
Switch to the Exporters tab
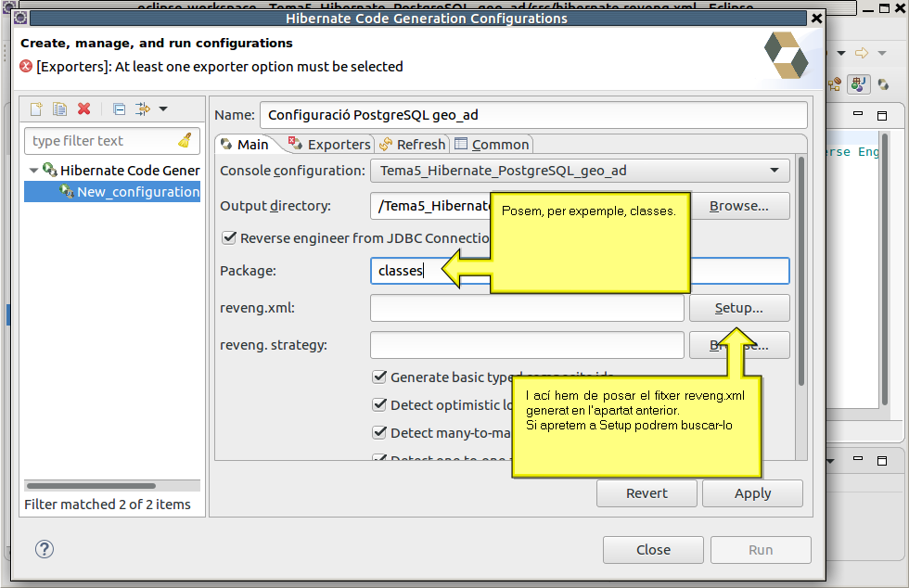click(x=329, y=145)
